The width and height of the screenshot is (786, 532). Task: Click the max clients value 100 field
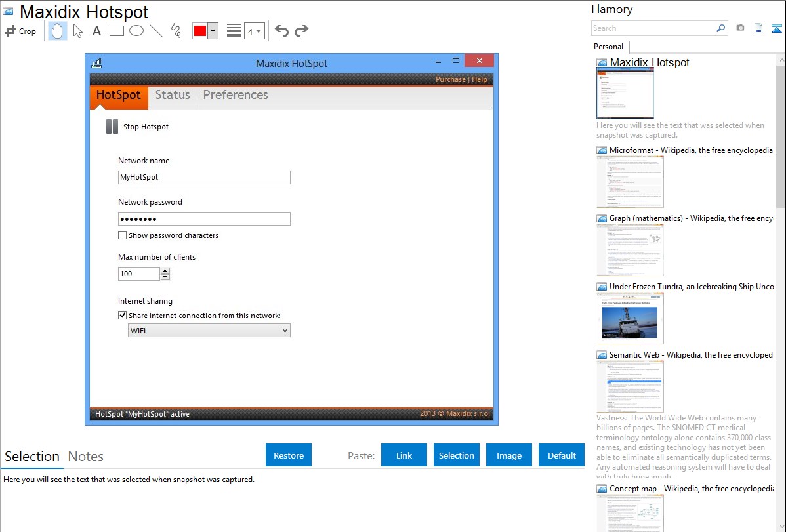pos(139,274)
